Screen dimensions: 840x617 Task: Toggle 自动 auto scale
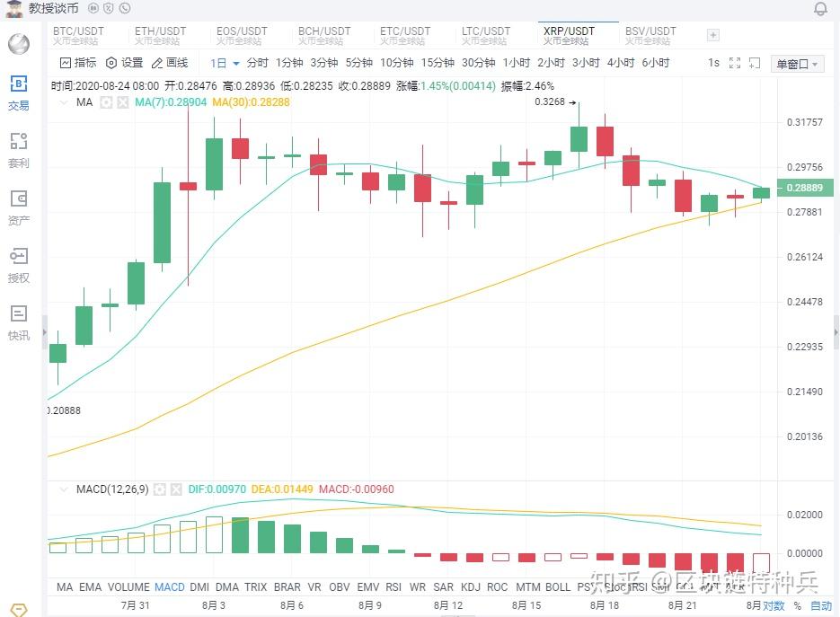[820, 606]
